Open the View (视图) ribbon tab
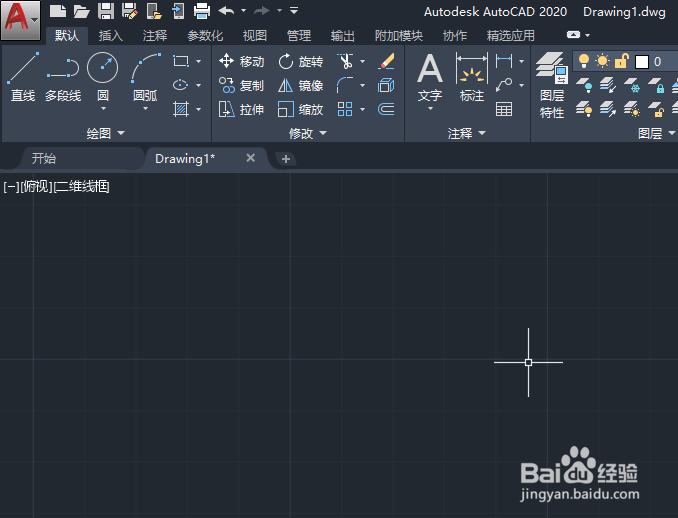Viewport: 678px width, 518px height. [x=255, y=35]
